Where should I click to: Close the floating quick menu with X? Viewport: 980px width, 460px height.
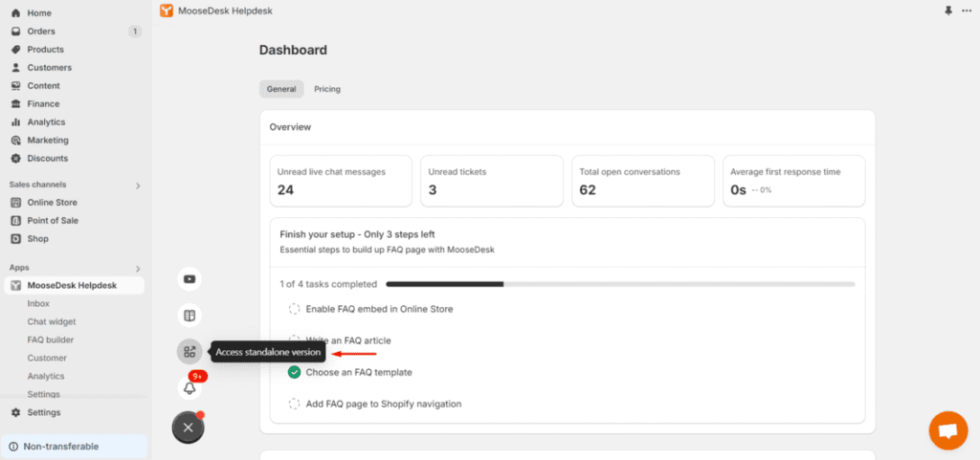(189, 427)
